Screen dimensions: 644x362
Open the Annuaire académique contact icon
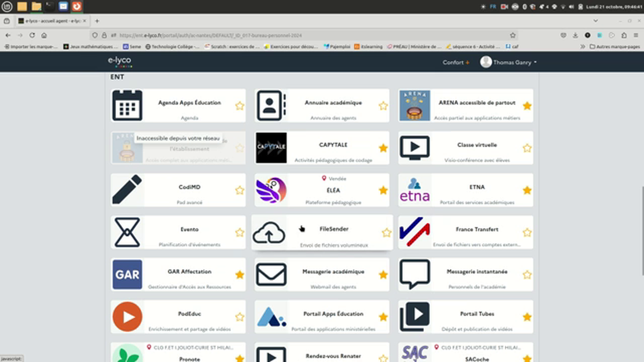pyautogui.click(x=271, y=106)
